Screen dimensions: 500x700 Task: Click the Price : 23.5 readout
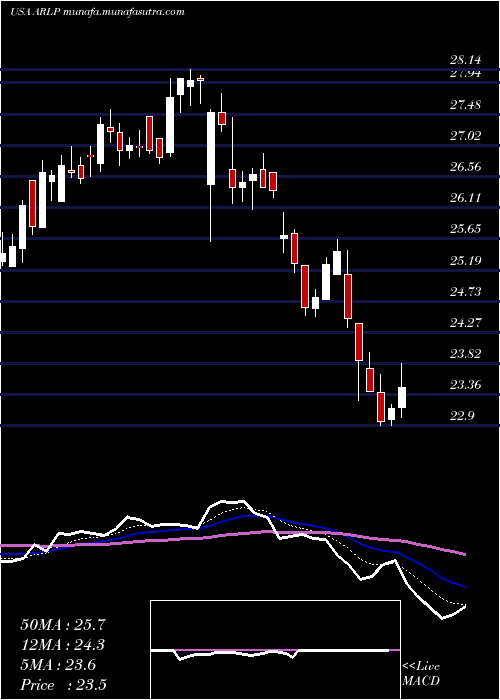(63, 684)
